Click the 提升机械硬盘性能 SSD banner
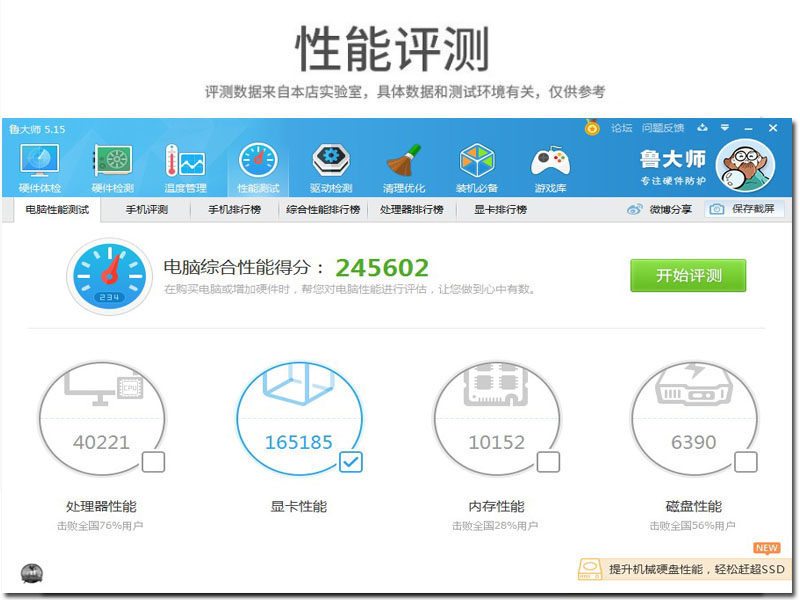The image size is (800, 600). click(683, 569)
